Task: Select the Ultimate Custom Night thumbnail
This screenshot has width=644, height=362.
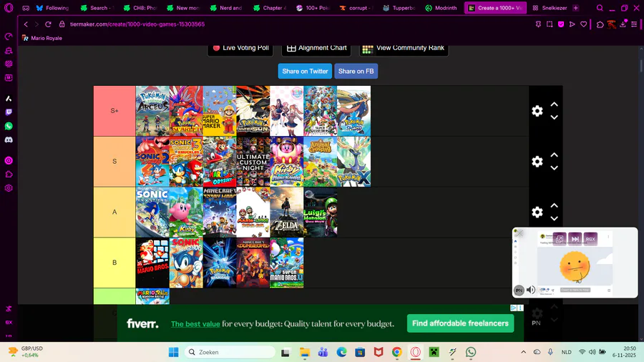Action: (253, 162)
